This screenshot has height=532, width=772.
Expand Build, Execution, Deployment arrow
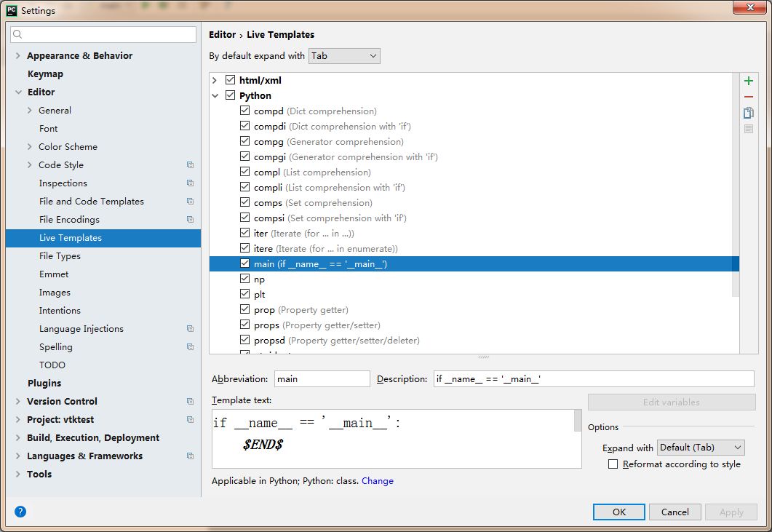pos(17,438)
